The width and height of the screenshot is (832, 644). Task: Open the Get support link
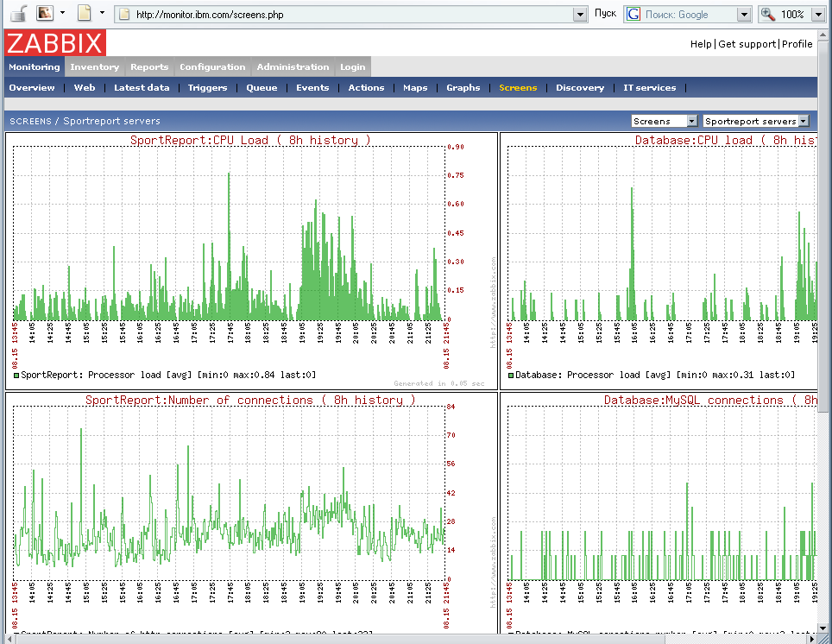[x=747, y=44]
